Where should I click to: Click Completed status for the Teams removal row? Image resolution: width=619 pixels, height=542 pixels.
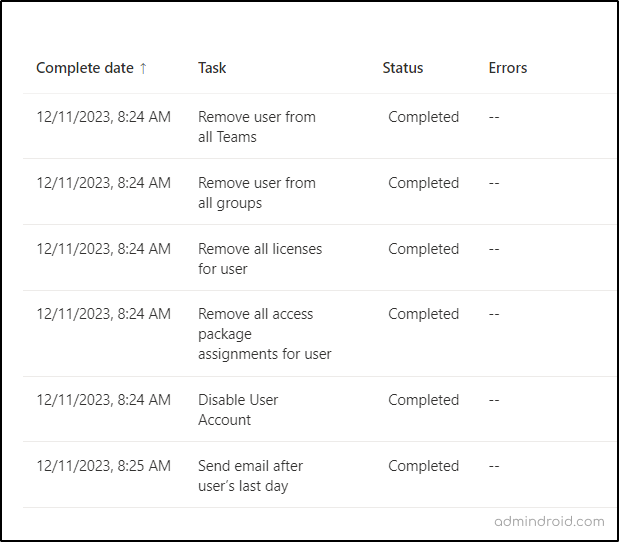coord(423,117)
